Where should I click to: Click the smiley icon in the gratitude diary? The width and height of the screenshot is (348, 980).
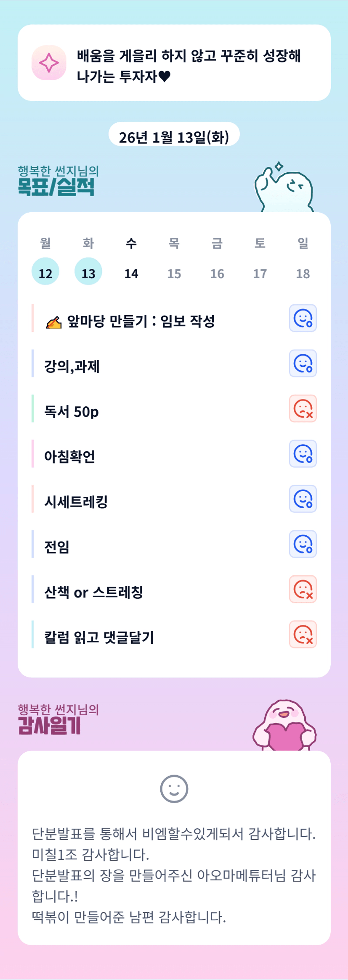[x=174, y=789]
